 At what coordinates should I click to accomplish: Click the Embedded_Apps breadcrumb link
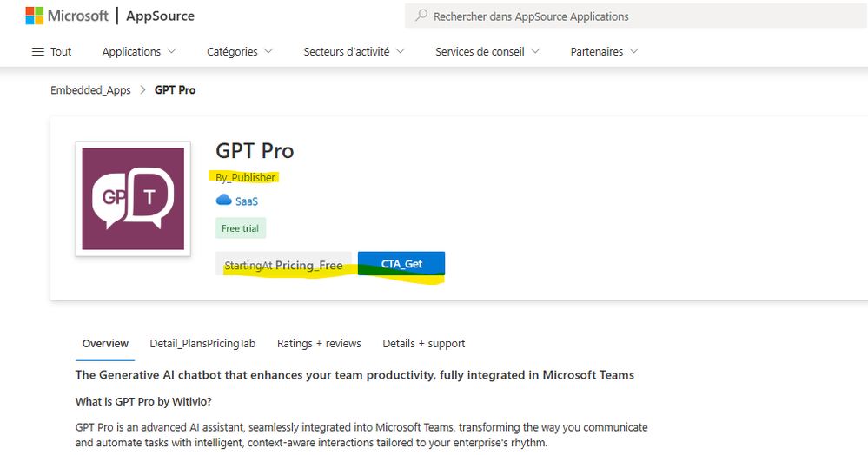click(x=90, y=90)
